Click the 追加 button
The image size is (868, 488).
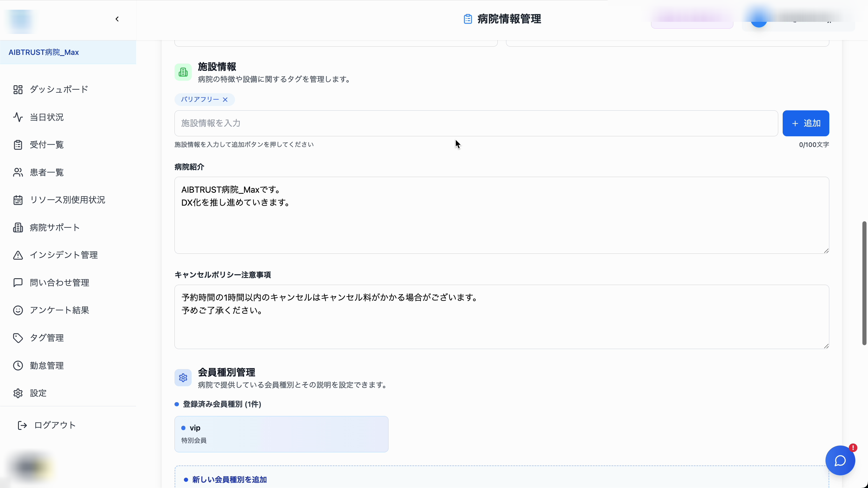point(806,123)
